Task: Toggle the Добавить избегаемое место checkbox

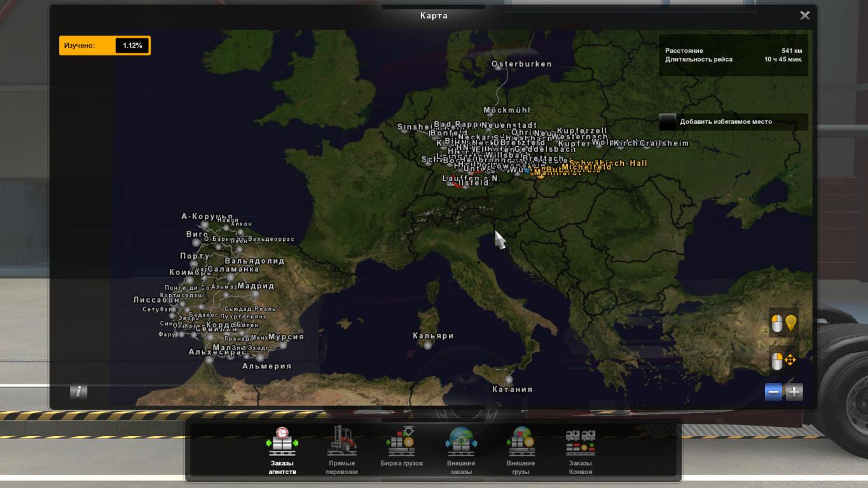Action: (667, 121)
